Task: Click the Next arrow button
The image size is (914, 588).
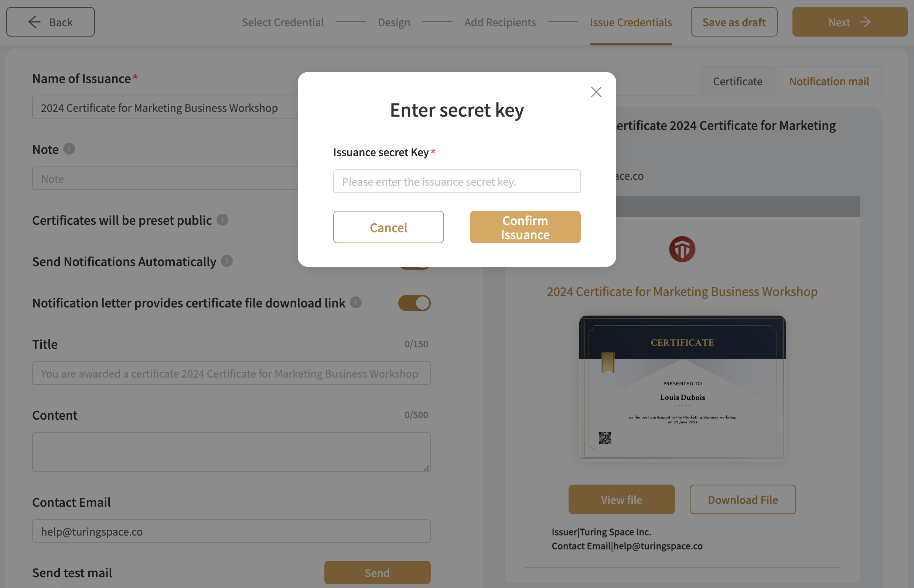Action: [849, 22]
